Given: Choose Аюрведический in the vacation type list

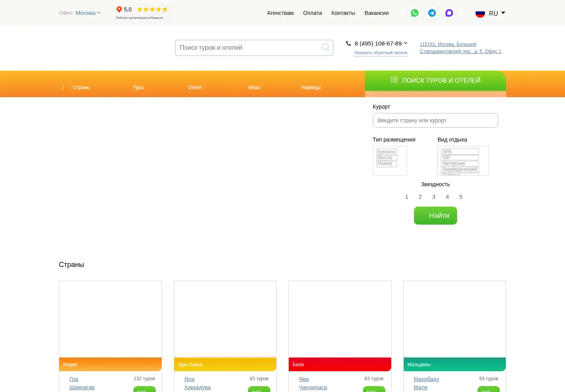Looking at the screenshot, I should pyautogui.click(x=460, y=169).
